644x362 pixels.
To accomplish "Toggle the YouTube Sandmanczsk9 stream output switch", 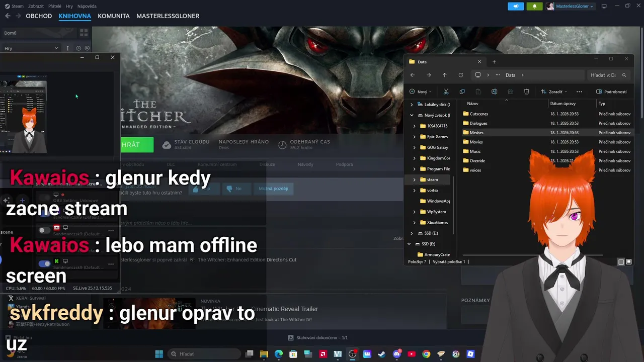I will pos(44,230).
